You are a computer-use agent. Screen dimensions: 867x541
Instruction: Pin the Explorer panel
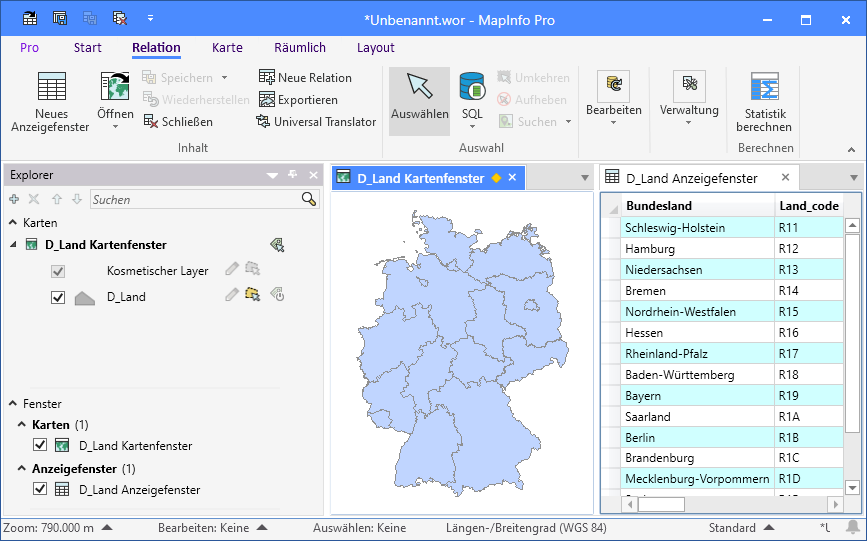pyautogui.click(x=293, y=175)
